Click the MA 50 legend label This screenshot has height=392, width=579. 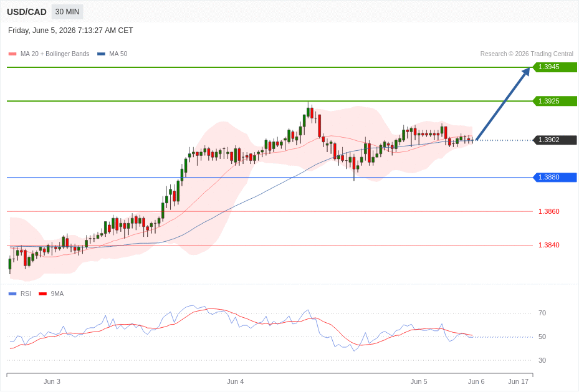click(x=118, y=54)
